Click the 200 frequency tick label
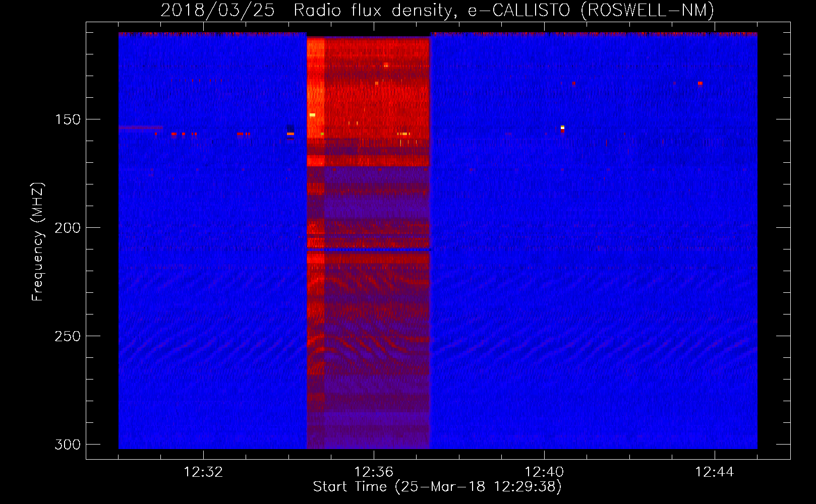 pos(68,228)
